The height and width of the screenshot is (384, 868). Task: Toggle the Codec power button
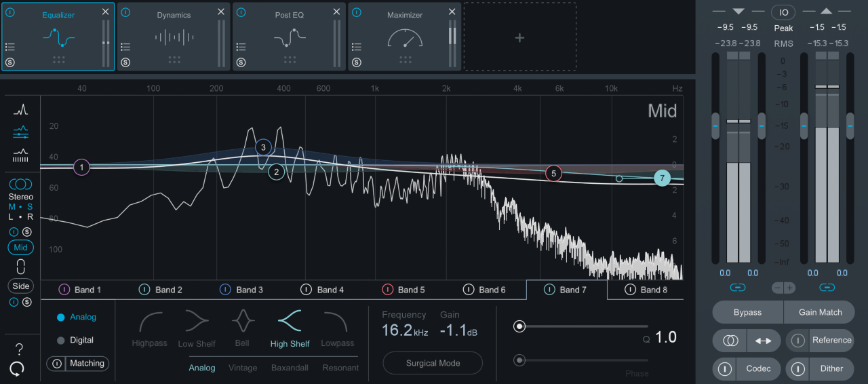[725, 369]
